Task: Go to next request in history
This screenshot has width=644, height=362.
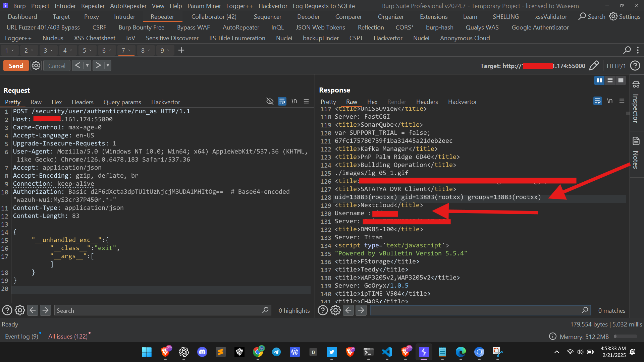Action: point(98,65)
